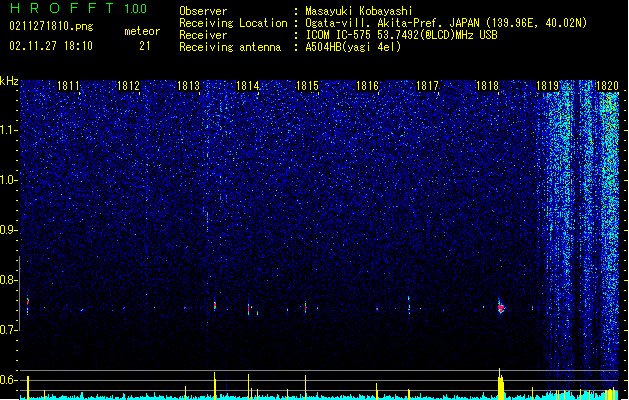Click the name Masayuki Kobayashi
Viewport: 629px width, 400px height.
pyautogui.click(x=359, y=11)
